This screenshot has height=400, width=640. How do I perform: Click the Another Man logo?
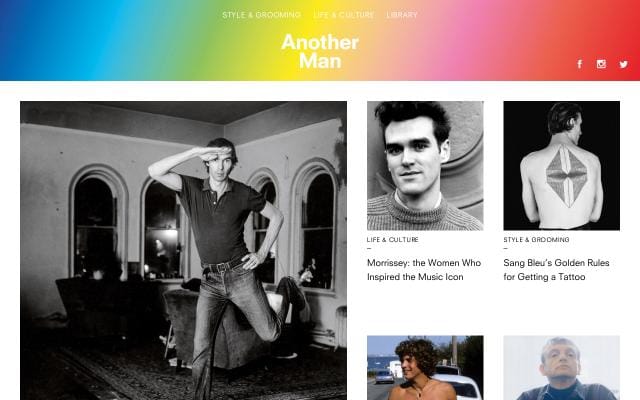pyautogui.click(x=320, y=51)
